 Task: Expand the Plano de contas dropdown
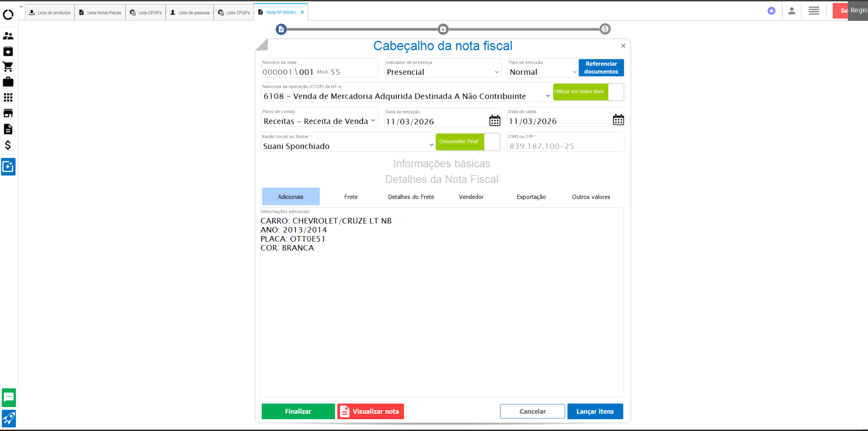[x=319, y=121]
